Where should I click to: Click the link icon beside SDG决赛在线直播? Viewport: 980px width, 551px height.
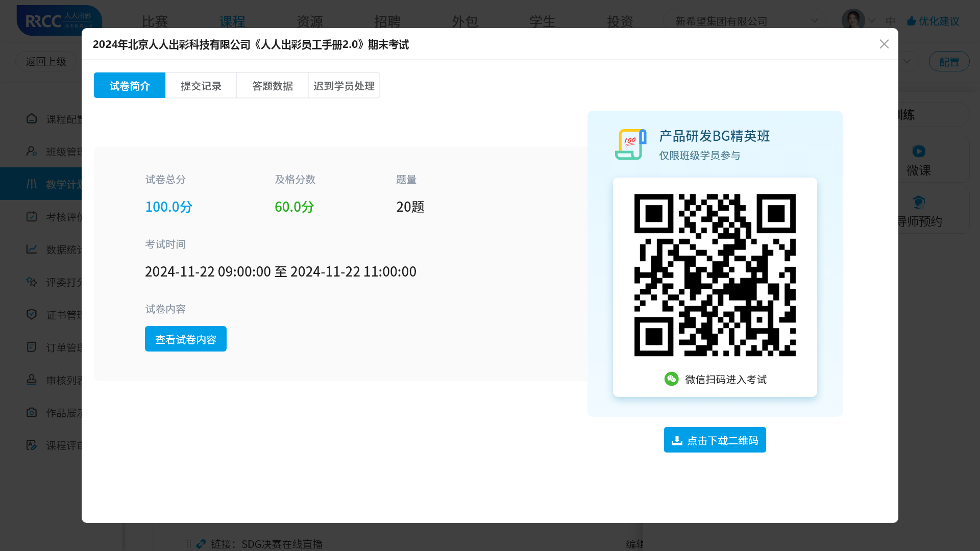pyautogui.click(x=201, y=544)
